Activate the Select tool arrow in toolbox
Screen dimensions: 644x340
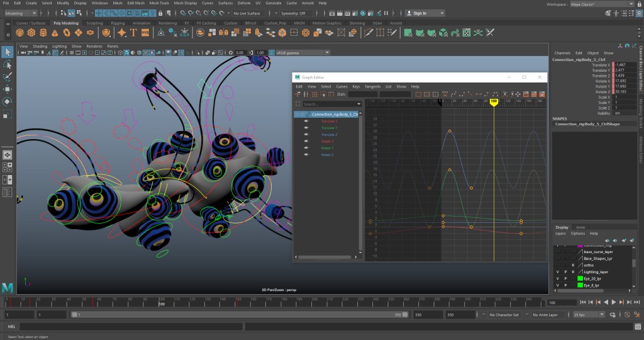point(8,52)
